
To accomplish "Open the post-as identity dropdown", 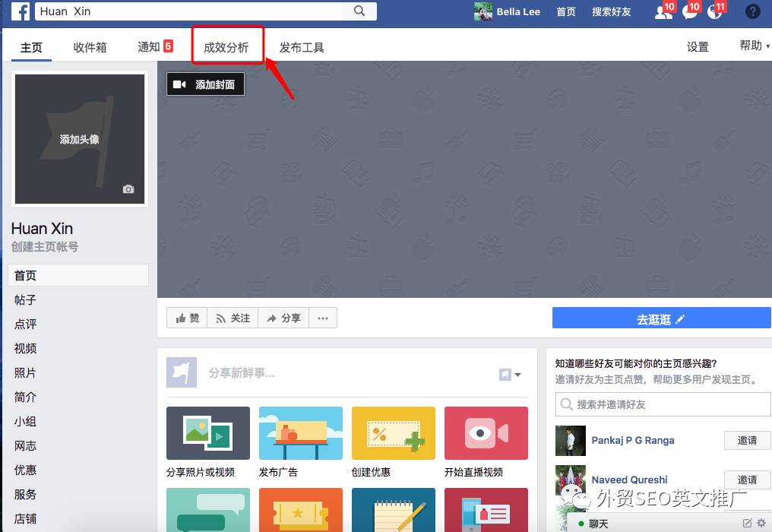I will 510,375.
